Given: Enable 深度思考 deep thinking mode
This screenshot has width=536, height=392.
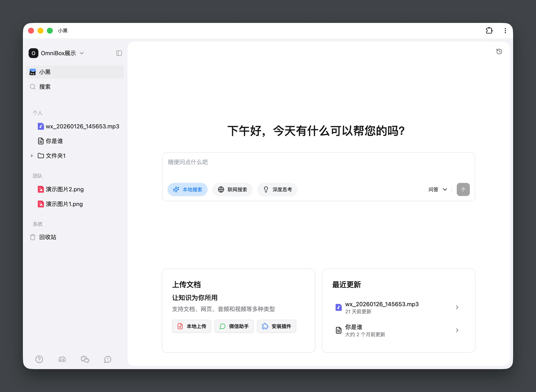Looking at the screenshot, I should (x=277, y=189).
